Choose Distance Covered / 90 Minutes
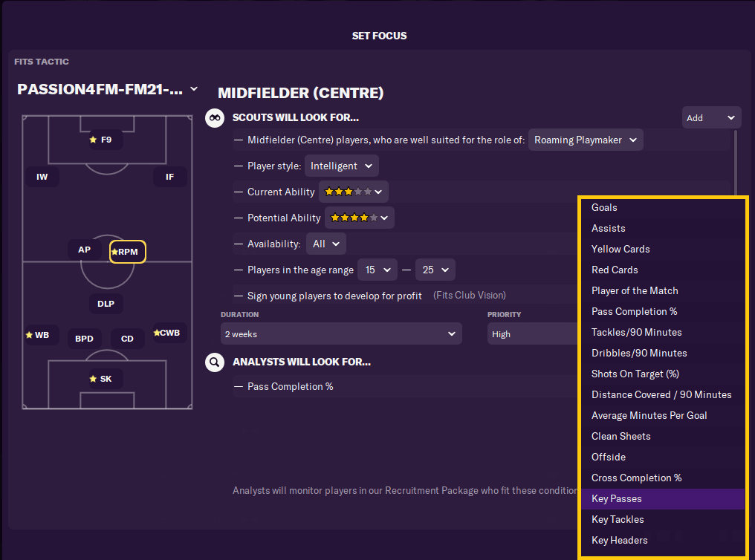Viewport: 755px width, 560px height. (x=663, y=394)
